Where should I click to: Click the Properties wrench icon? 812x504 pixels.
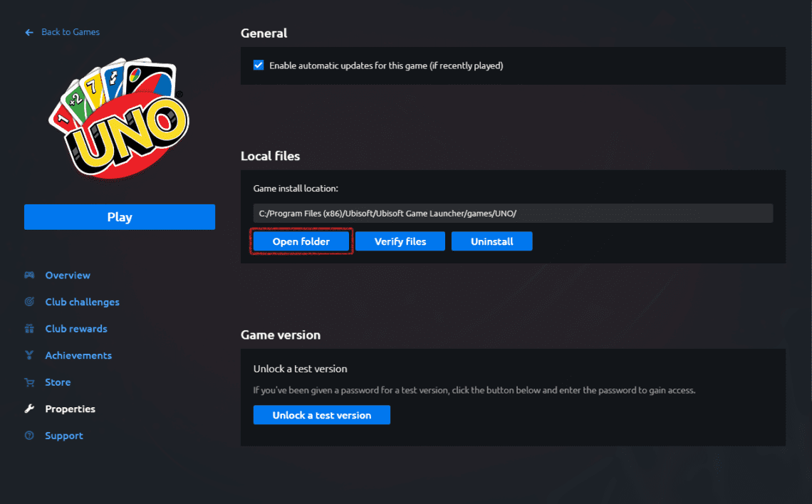tap(28, 409)
